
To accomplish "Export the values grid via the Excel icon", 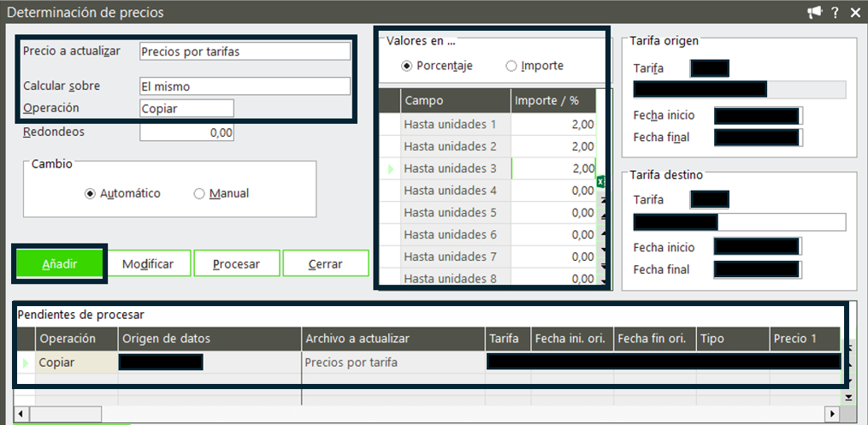I will (x=600, y=181).
